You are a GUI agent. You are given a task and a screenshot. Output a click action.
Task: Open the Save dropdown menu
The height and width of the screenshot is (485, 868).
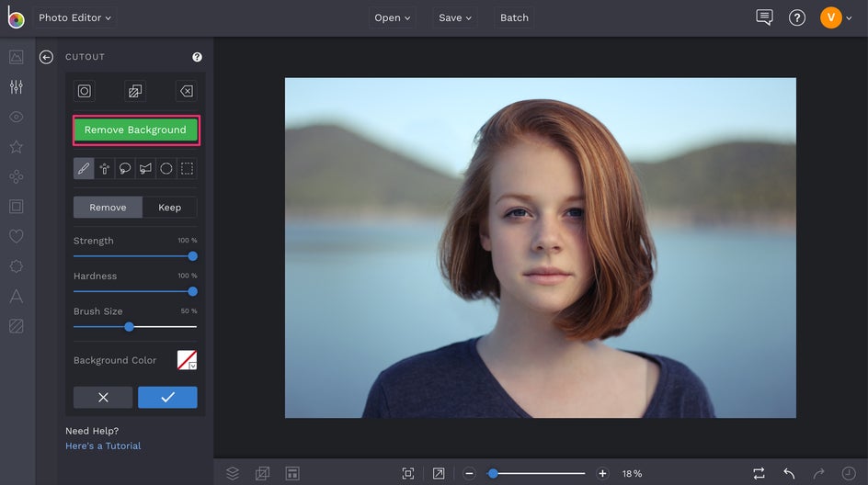click(454, 17)
